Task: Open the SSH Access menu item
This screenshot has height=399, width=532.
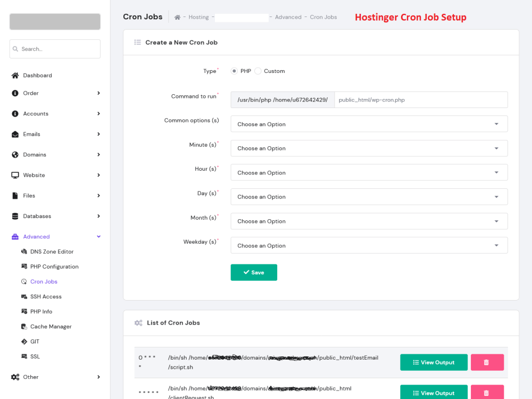Action: [x=46, y=296]
